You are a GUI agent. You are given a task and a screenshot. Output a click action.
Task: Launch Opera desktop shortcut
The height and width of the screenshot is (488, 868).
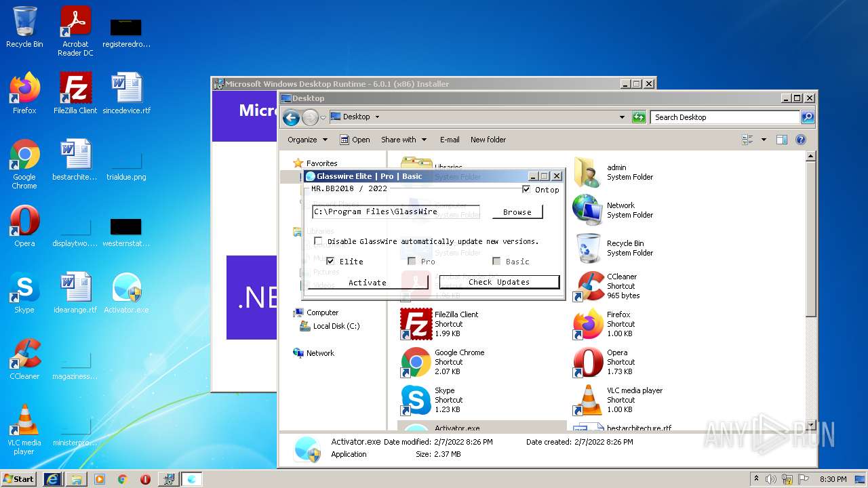click(x=24, y=226)
